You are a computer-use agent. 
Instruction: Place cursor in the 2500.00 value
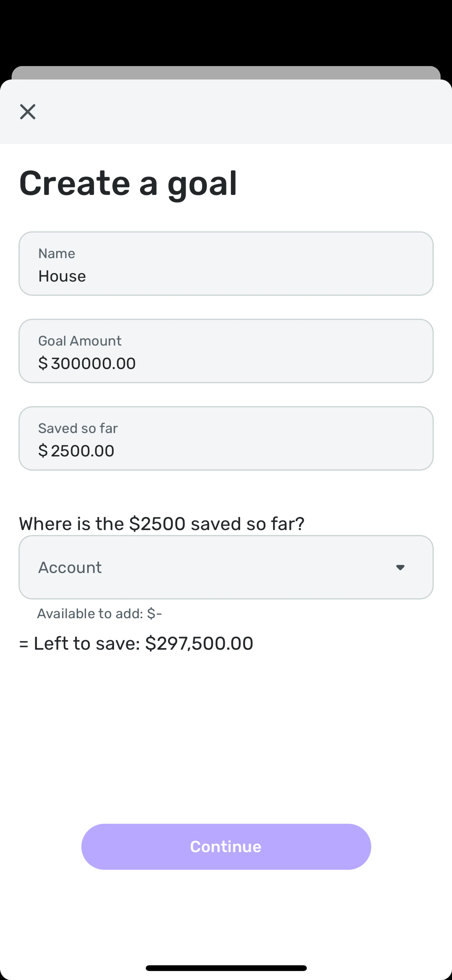pos(83,451)
